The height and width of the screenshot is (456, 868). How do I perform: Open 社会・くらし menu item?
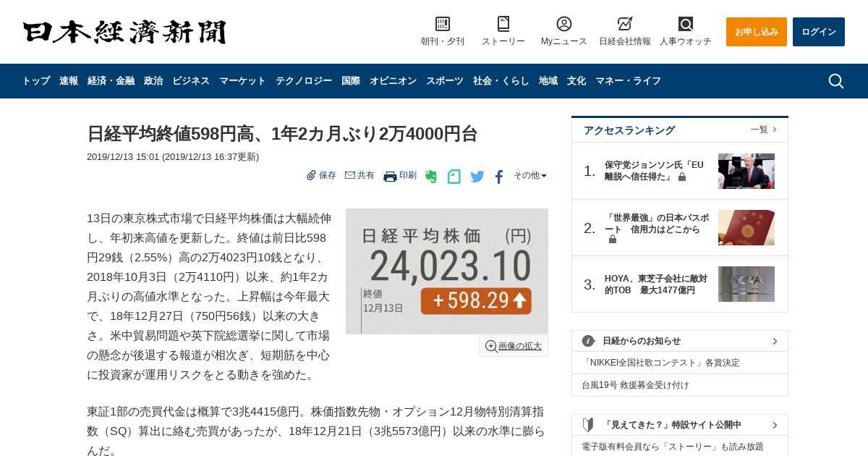point(501,81)
